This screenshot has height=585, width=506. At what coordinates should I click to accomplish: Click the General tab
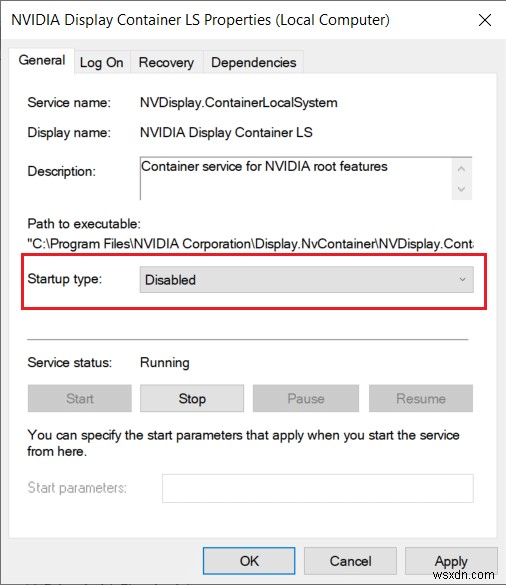point(42,60)
